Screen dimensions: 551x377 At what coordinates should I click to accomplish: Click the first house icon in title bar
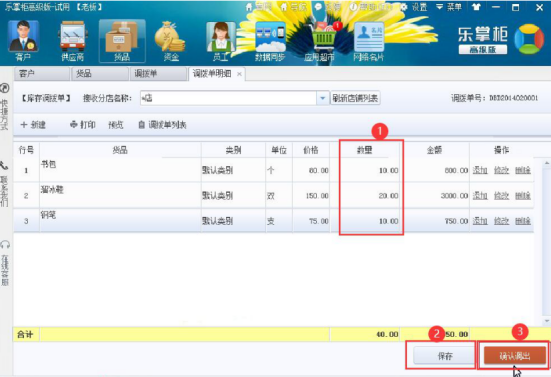point(249,7)
